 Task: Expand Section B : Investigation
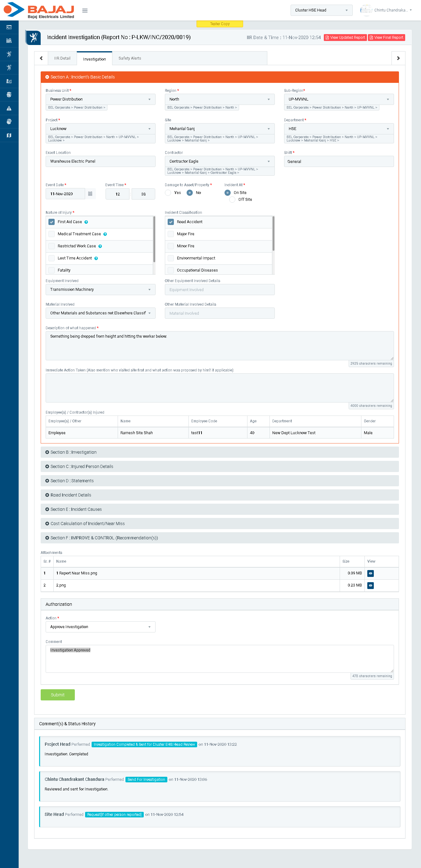click(220, 452)
